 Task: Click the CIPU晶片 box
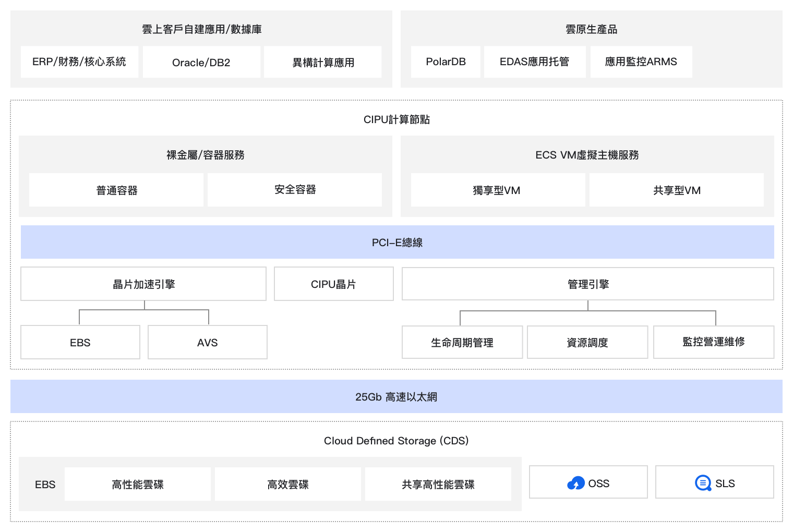coord(334,284)
